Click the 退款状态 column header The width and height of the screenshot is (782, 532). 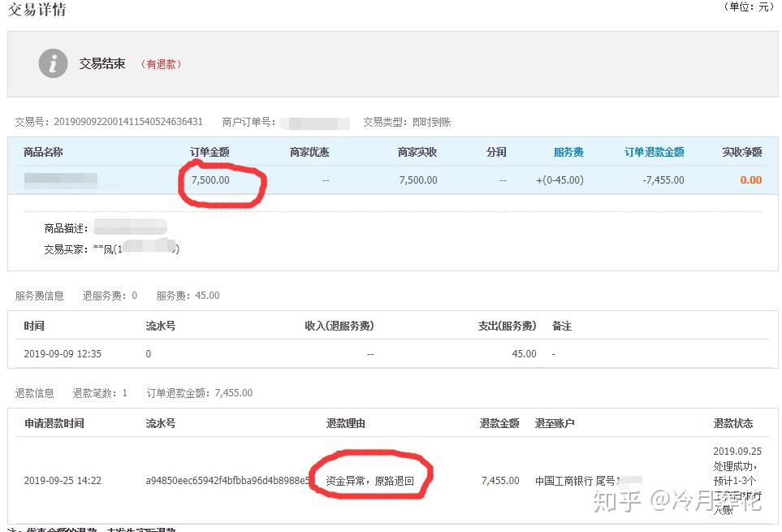733,423
